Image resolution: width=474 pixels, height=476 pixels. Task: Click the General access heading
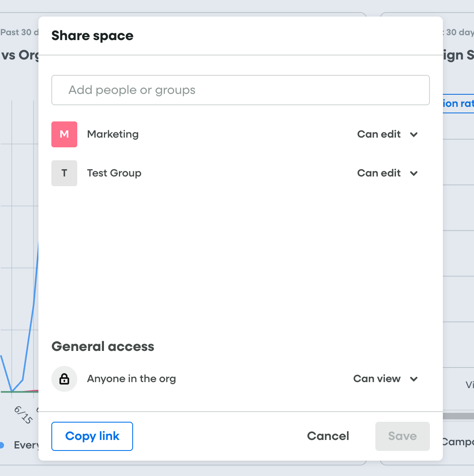click(103, 346)
